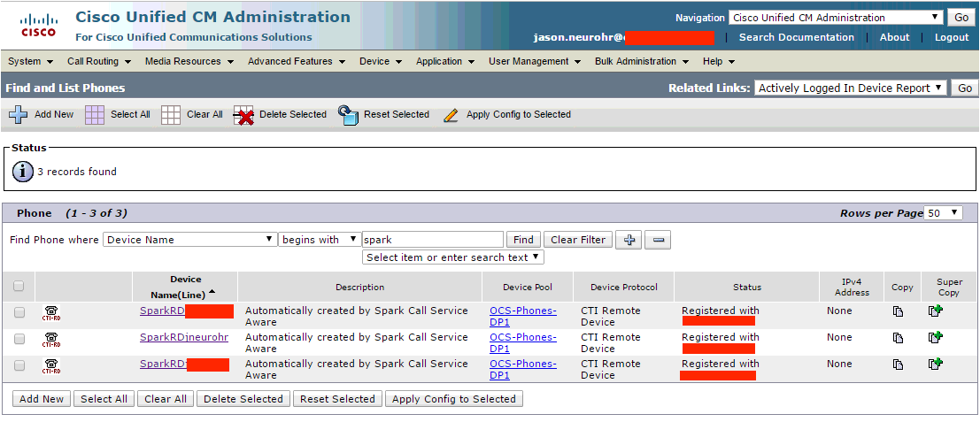Image resolution: width=980 pixels, height=422 pixels.
Task: Click the Reset Selected icon
Action: [x=348, y=115]
